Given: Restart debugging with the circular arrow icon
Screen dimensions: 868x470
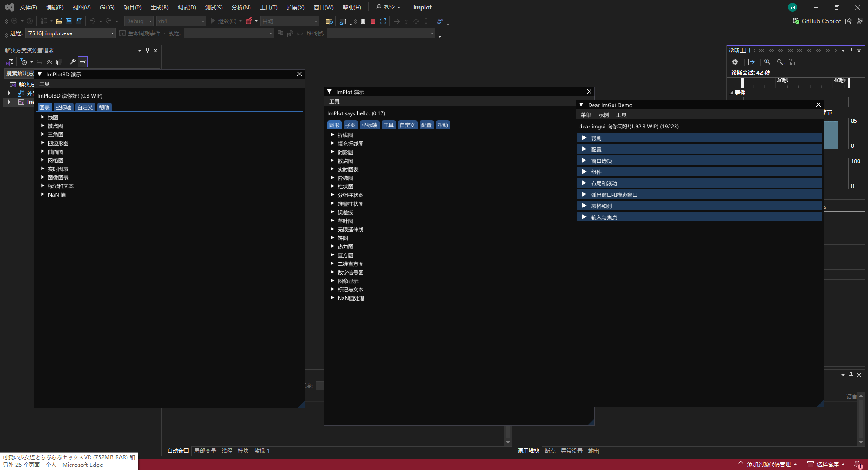Looking at the screenshot, I should click(383, 21).
